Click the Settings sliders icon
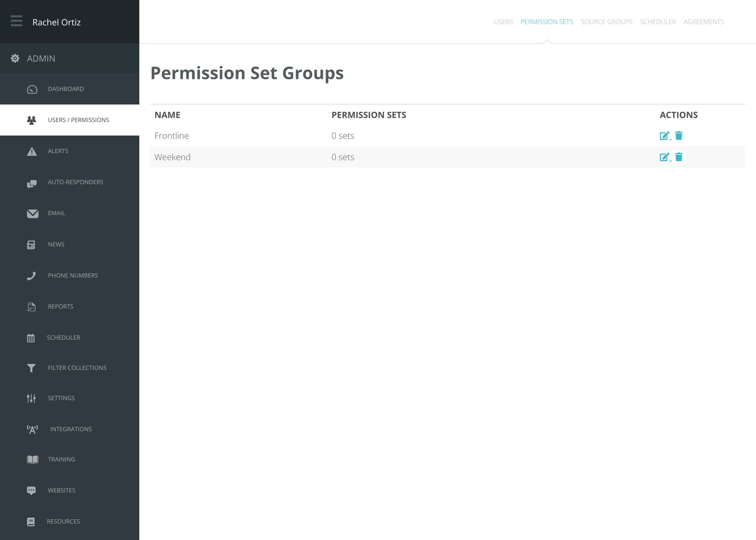Screen dimensions: 756x540 (31, 399)
